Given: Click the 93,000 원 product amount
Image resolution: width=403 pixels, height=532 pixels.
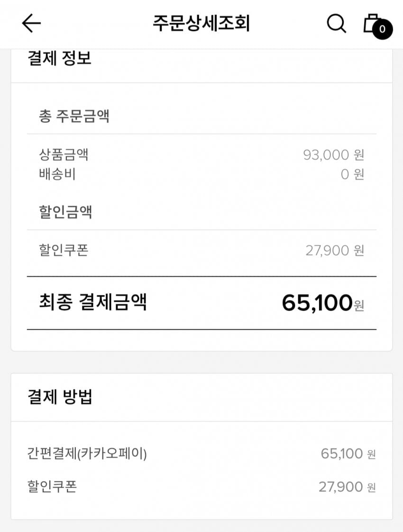Looking at the screenshot, I should [x=333, y=155].
